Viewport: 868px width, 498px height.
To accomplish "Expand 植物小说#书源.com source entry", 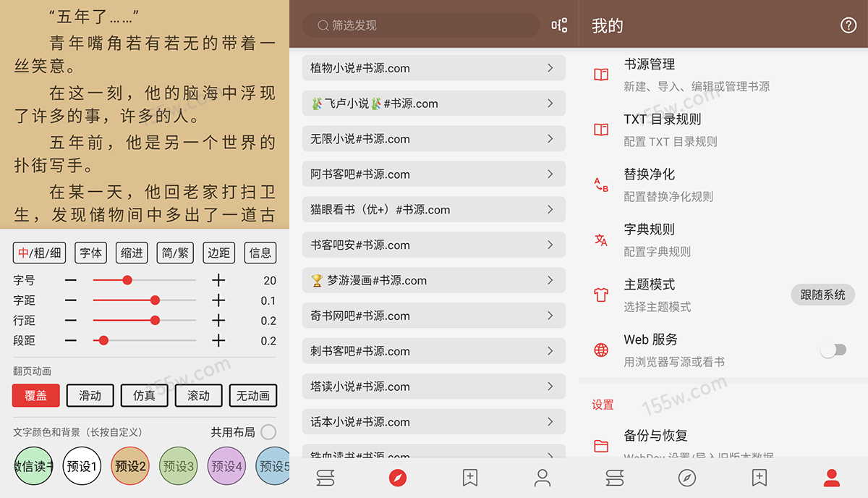I will (x=433, y=67).
